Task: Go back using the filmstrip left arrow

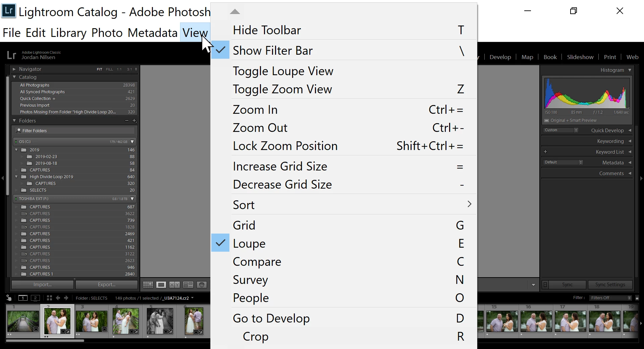Action: [x=58, y=298]
